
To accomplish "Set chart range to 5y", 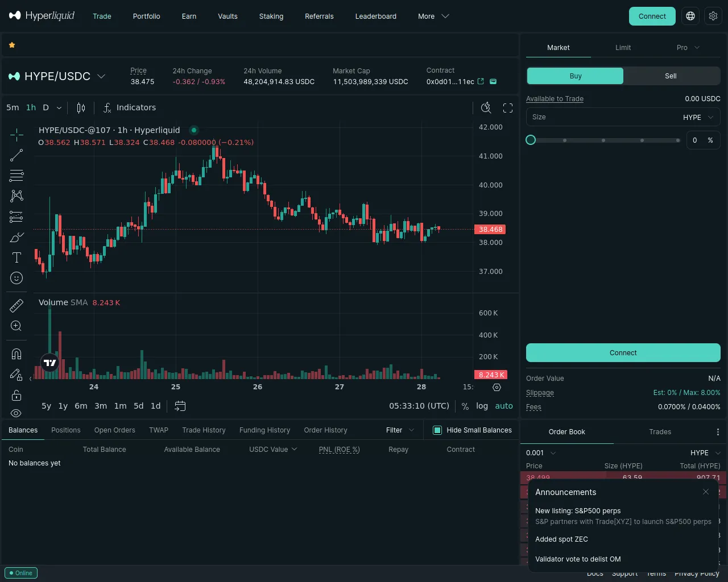I will pos(46,406).
